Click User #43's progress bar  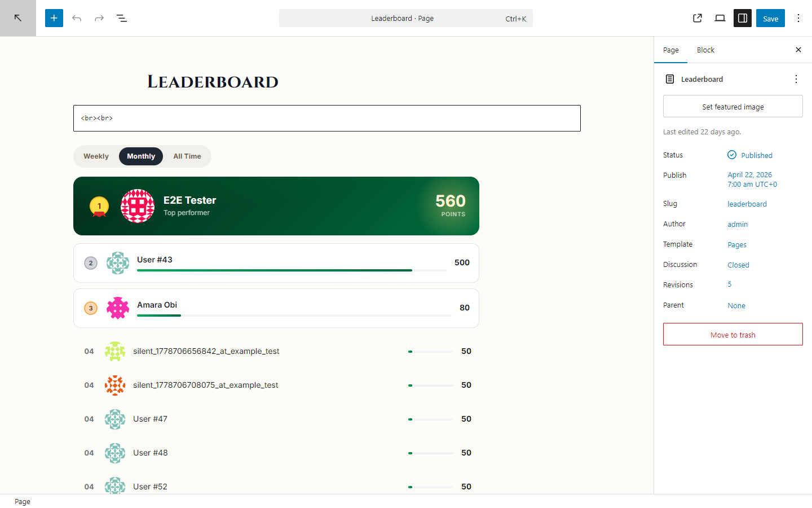[x=292, y=270]
